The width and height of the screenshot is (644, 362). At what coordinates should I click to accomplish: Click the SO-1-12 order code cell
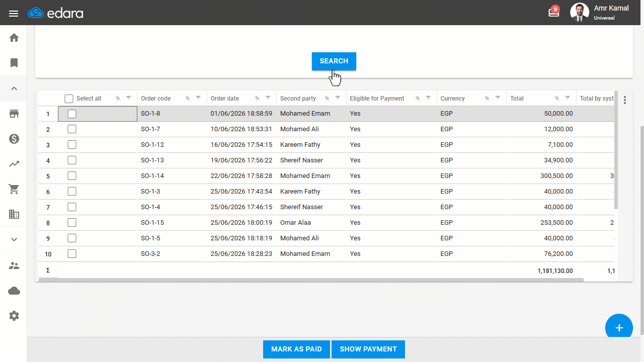point(172,145)
